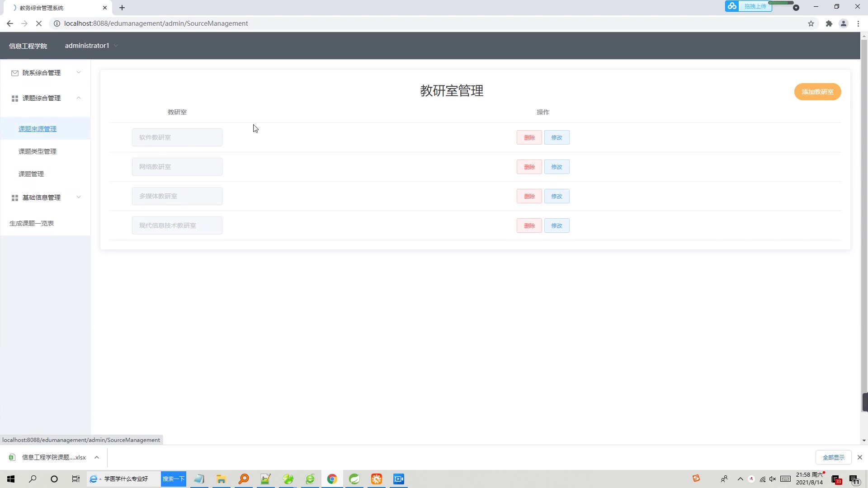Switch to 课题类型管理 menu item
Image resolution: width=868 pixels, height=488 pixels.
(38, 151)
